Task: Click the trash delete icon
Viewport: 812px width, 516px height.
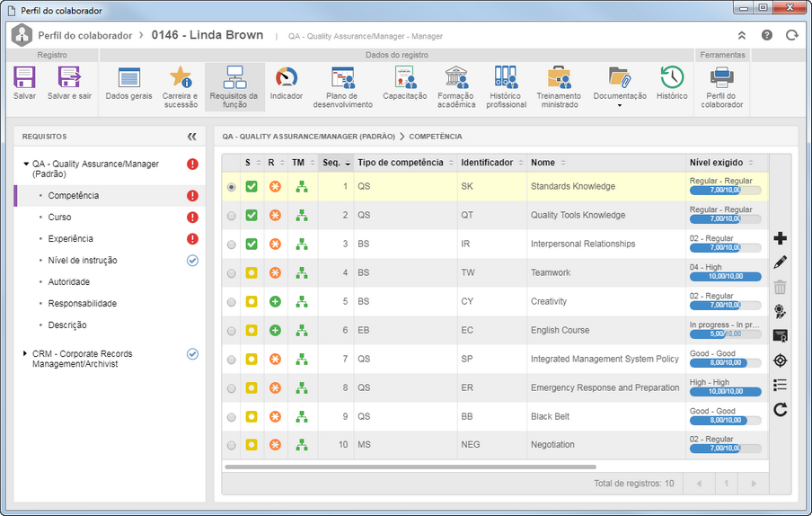Action: [x=780, y=287]
